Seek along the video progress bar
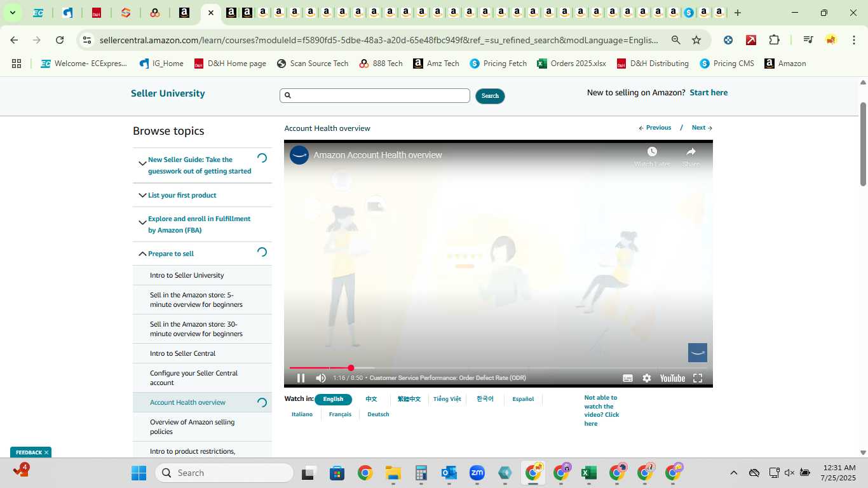Viewport: 868px width, 488px height. pyautogui.click(x=498, y=368)
